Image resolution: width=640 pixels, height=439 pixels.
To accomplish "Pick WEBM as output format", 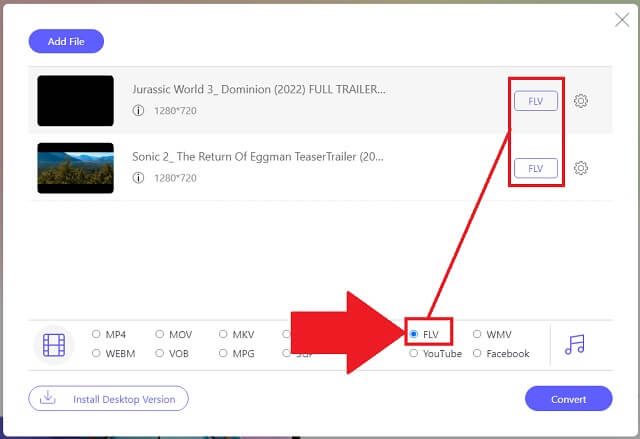I will [x=97, y=353].
